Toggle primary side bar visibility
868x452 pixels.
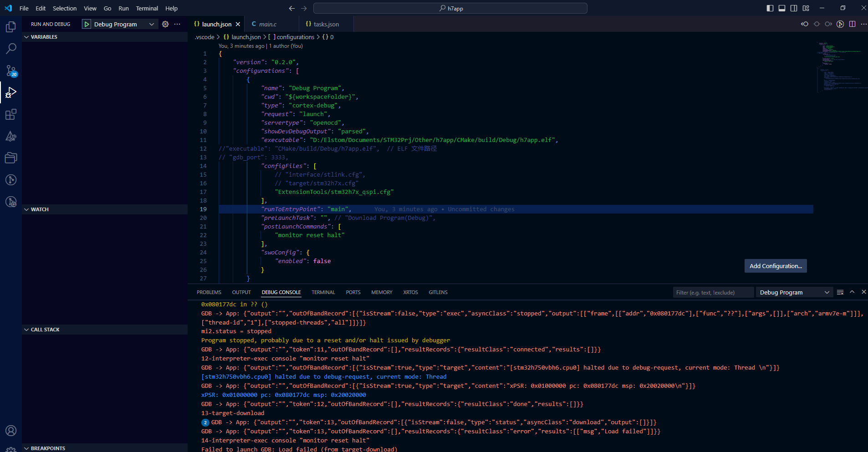point(770,8)
